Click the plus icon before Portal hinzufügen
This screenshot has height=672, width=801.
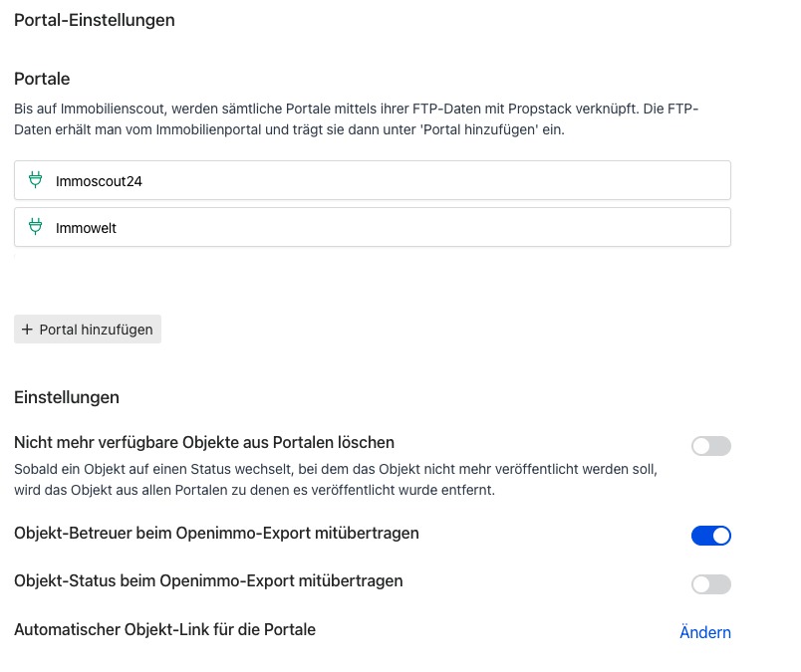27,330
